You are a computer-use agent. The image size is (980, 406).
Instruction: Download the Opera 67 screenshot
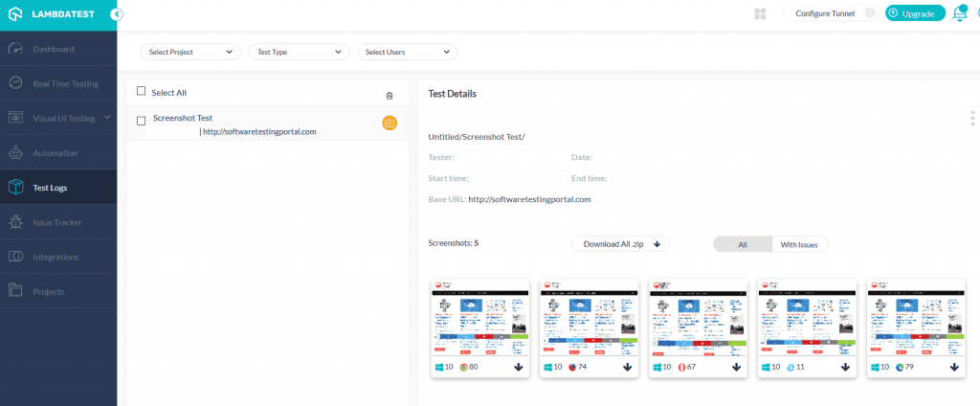[x=737, y=367]
